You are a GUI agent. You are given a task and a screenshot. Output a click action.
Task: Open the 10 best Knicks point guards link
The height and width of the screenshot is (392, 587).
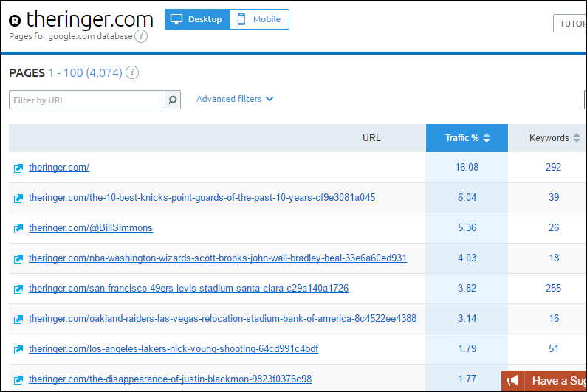(x=202, y=198)
